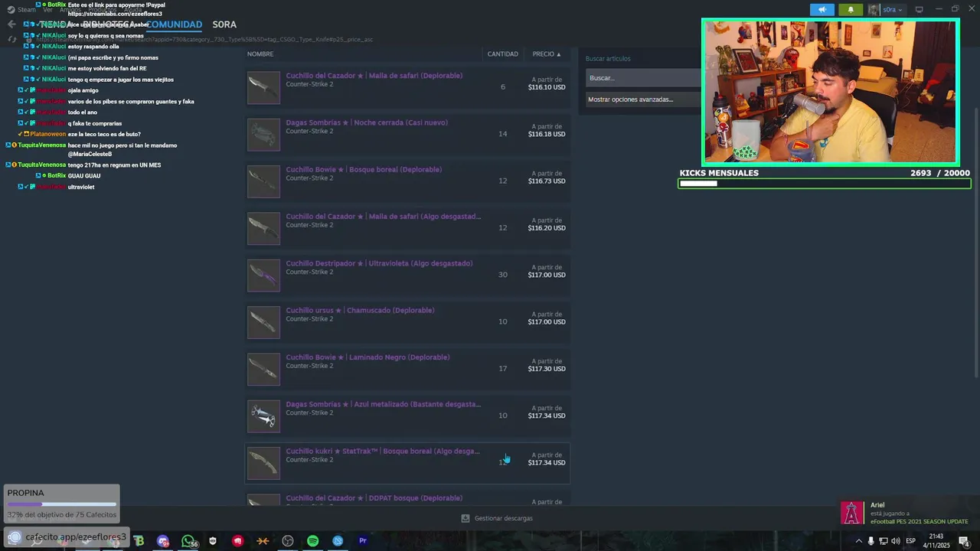The image size is (980, 551).
Task: Switch the ESP input language
Action: (x=910, y=541)
